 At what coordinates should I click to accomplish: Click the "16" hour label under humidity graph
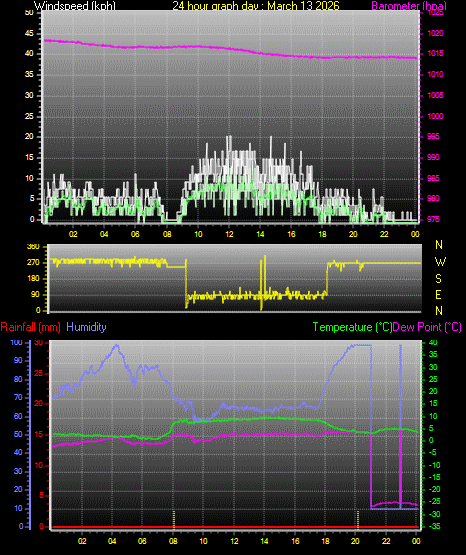pyautogui.click(x=295, y=541)
